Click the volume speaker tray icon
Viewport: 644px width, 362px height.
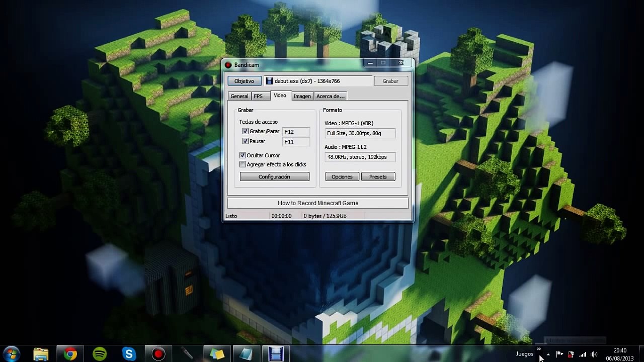[594, 354]
